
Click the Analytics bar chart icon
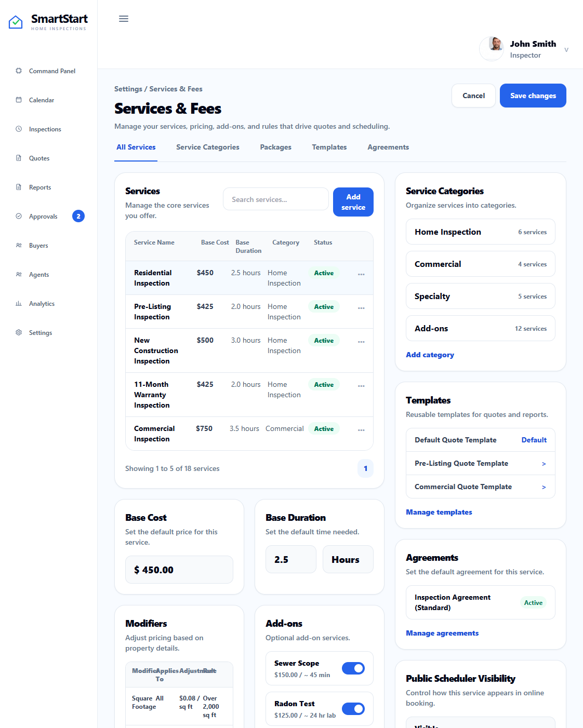[19, 303]
